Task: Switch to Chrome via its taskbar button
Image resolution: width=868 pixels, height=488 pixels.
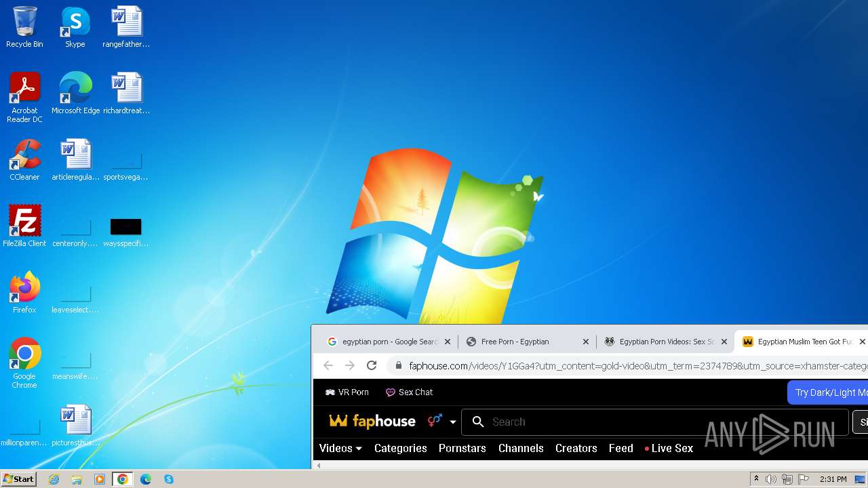Action: click(123, 479)
